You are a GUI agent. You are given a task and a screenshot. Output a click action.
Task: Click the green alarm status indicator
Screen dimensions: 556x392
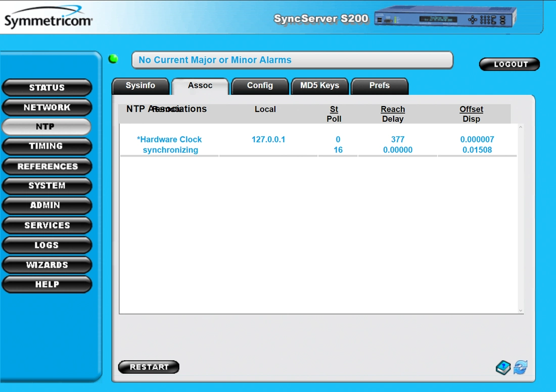(x=113, y=59)
